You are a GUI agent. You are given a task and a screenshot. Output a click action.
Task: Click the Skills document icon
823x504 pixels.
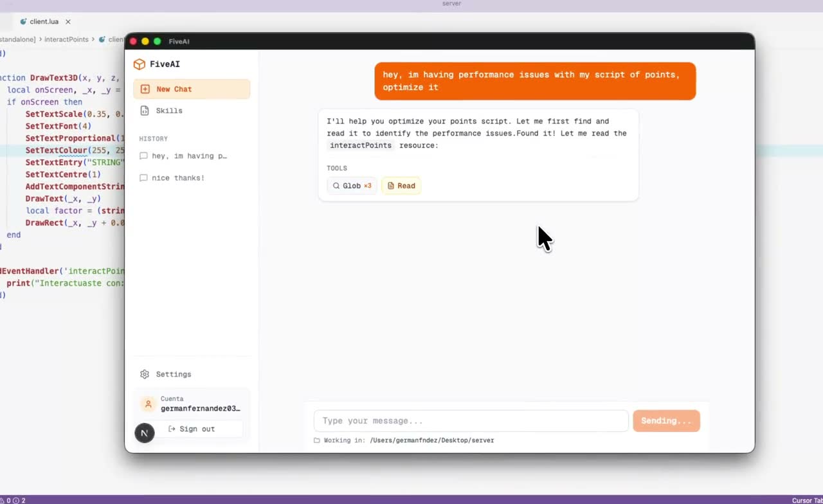pos(145,111)
